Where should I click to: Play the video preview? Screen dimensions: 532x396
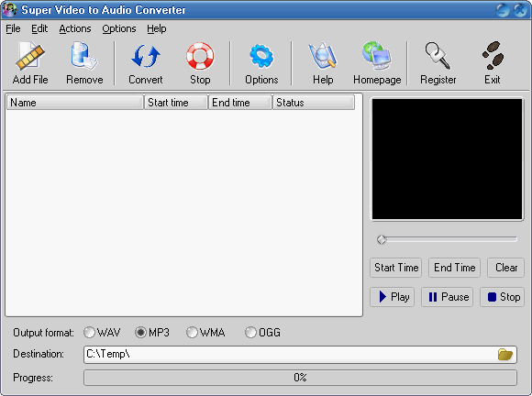pos(393,297)
